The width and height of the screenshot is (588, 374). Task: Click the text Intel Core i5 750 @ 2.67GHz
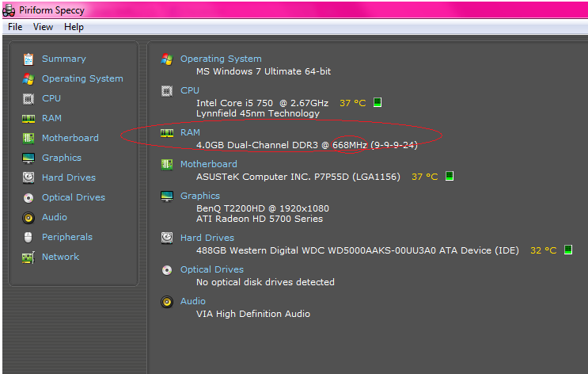(263, 103)
